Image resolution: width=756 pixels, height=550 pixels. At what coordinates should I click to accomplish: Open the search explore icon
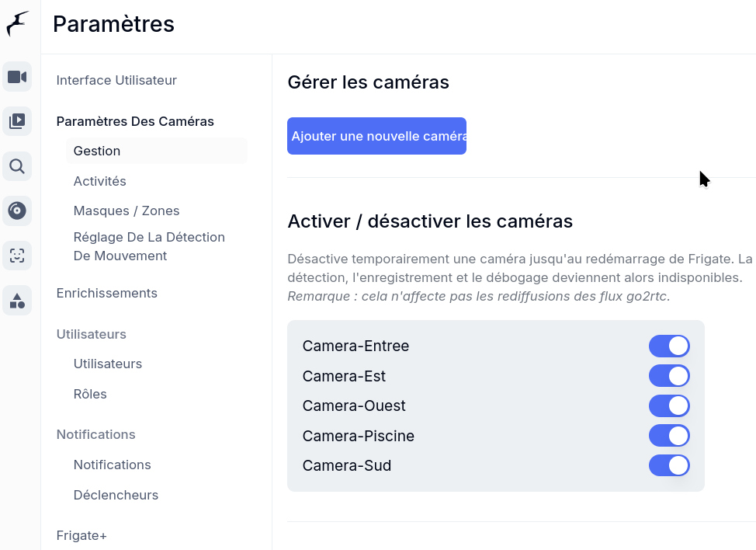click(17, 166)
